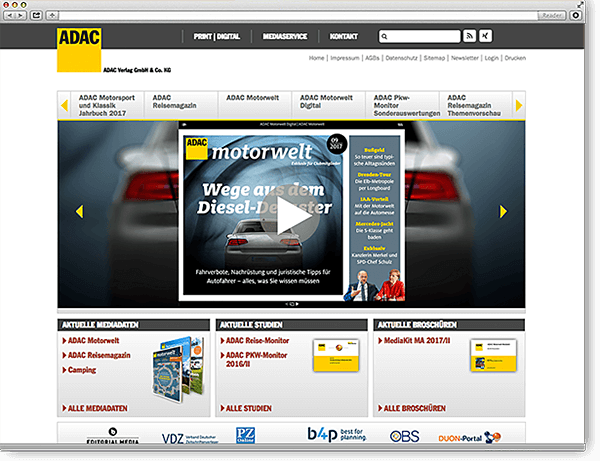The width and height of the screenshot is (600, 461).
Task: Go to previous slide in main banner
Action: 79,211
